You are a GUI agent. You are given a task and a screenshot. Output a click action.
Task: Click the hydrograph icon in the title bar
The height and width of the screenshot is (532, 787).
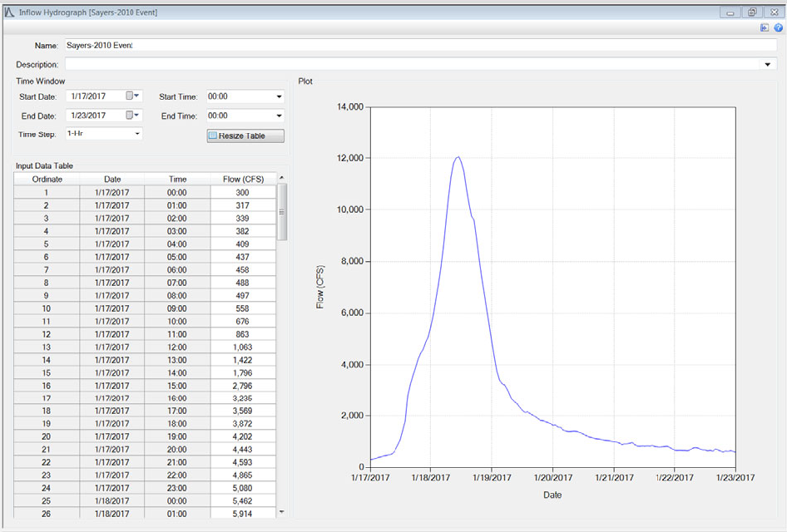11,12
